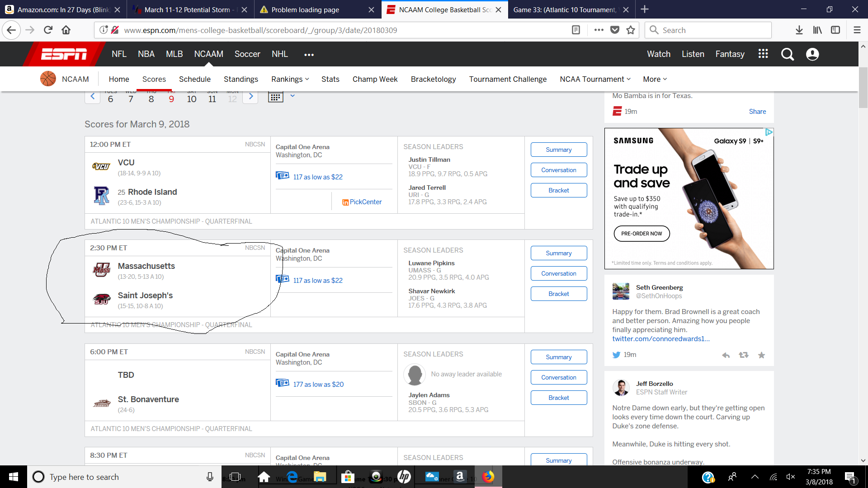Screen dimensions: 868x488
Task: Retweet Seth Greenberg's tweet
Action: (744, 355)
